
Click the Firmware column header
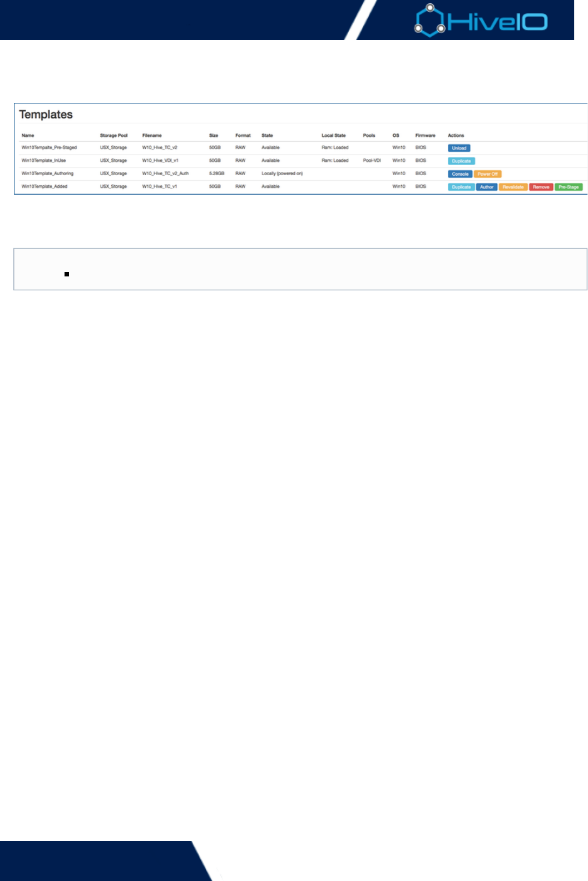(x=426, y=135)
